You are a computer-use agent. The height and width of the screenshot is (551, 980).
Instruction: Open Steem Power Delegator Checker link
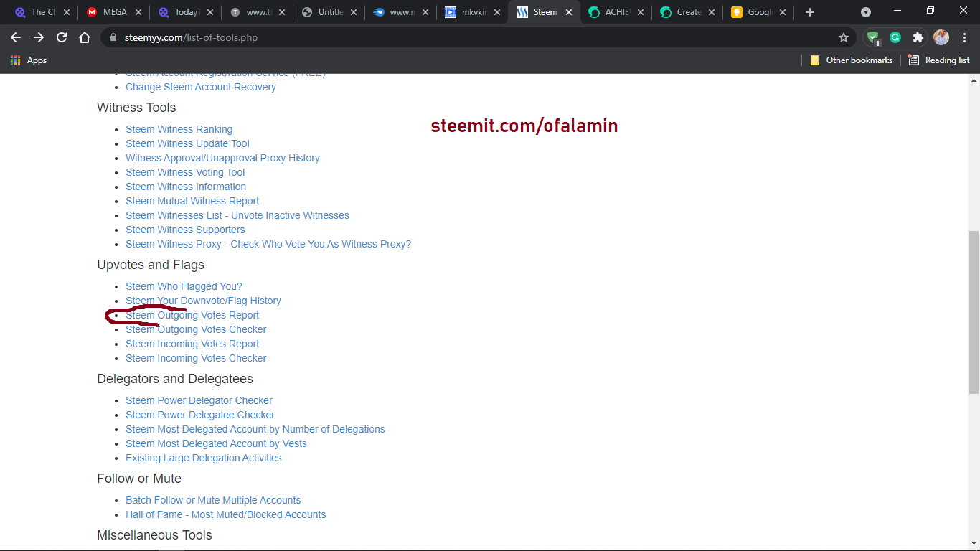(199, 400)
